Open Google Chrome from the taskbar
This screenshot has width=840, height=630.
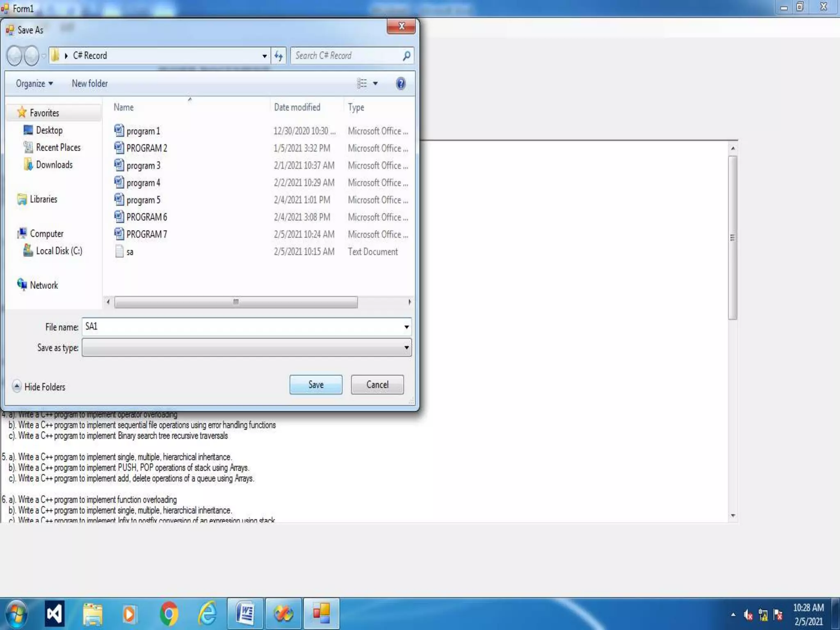[x=169, y=614]
